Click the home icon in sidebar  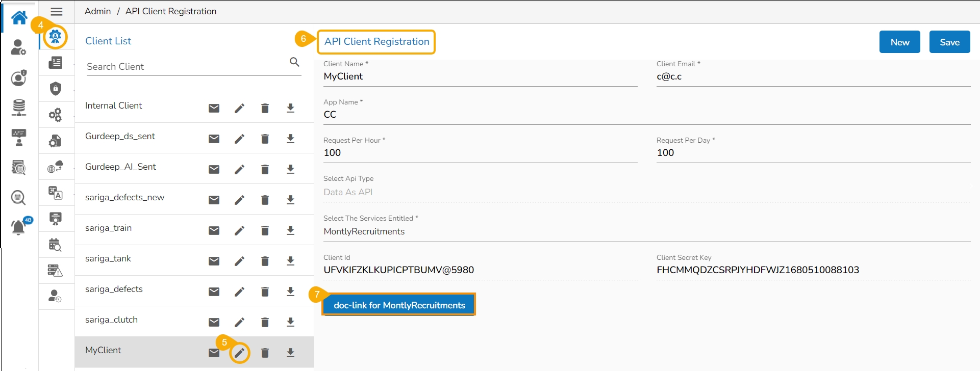19,17
